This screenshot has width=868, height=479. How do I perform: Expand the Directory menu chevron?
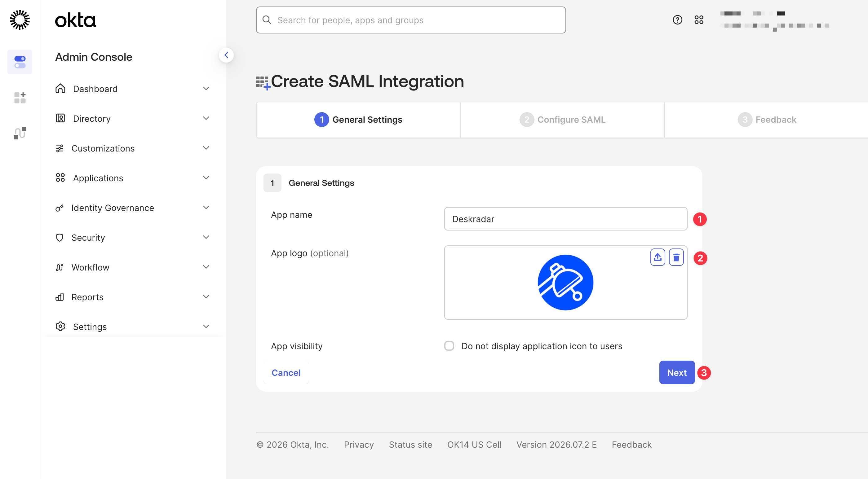click(x=206, y=118)
